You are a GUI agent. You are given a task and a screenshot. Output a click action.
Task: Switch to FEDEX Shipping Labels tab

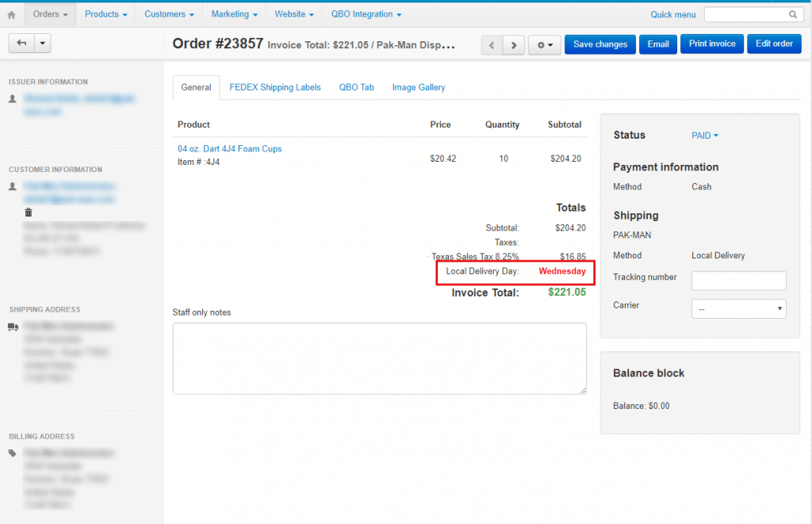pos(274,87)
